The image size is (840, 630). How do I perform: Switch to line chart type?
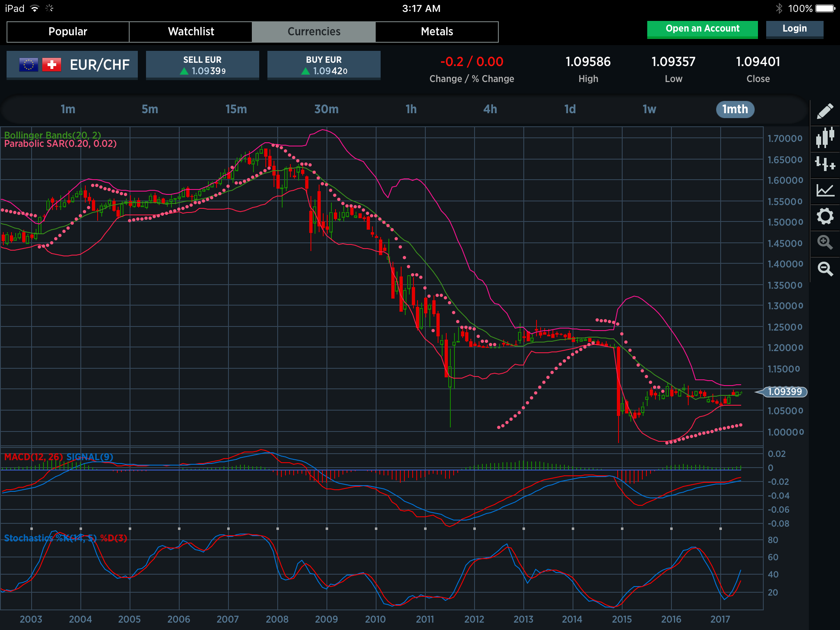[825, 190]
